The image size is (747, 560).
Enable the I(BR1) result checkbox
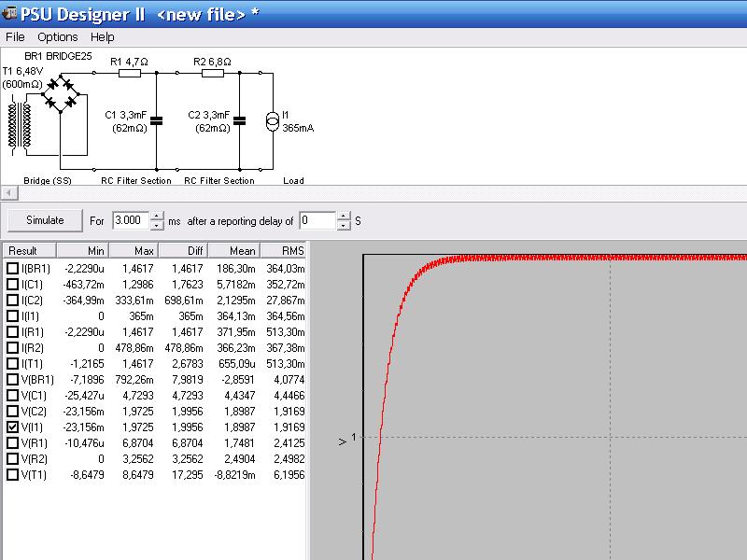[x=12, y=269]
